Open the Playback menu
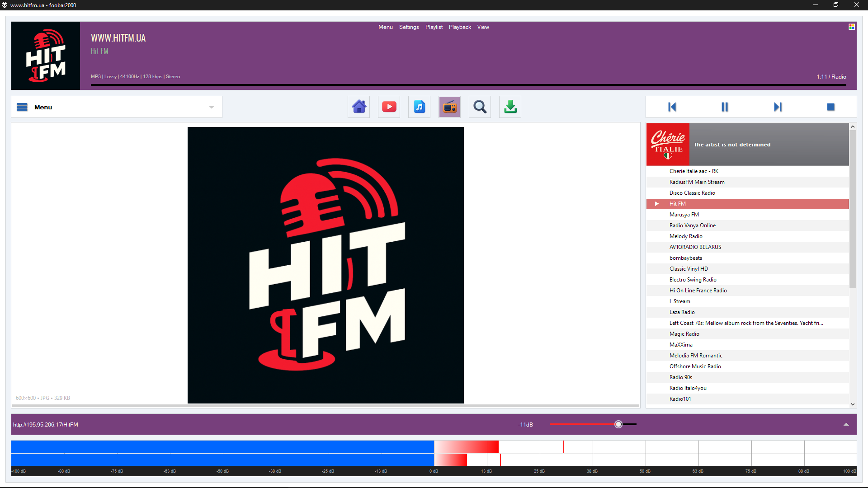Screen dimensions: 868x488 tap(460, 27)
